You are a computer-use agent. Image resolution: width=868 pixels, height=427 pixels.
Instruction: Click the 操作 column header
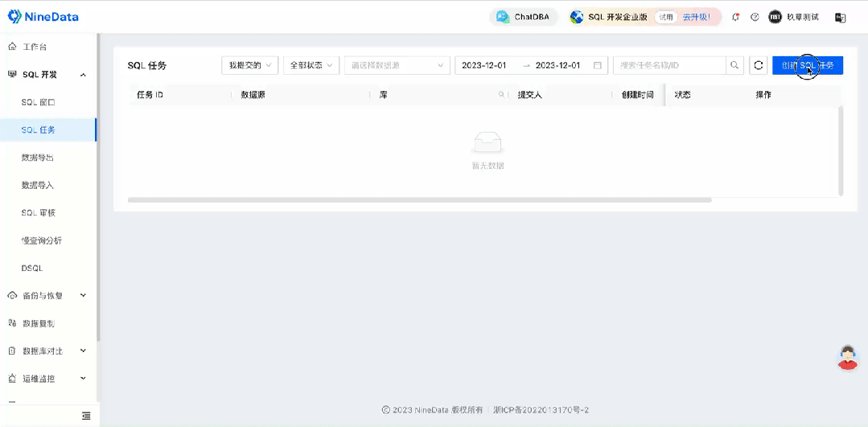(763, 95)
